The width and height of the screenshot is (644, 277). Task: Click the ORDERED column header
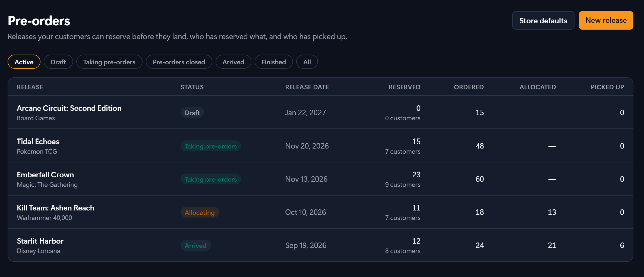(469, 87)
